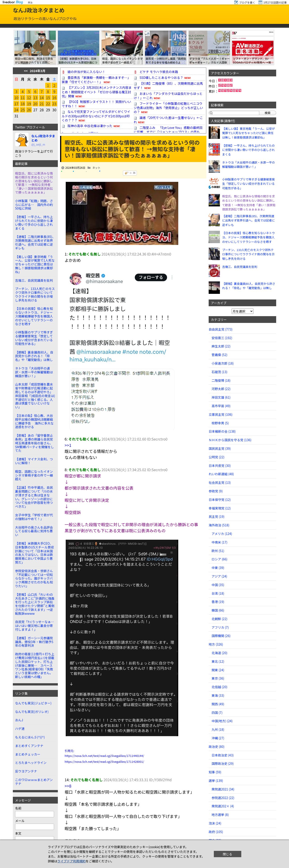Open the クルド協会 thumbnail article
The height and width of the screenshot is (868, 289).
tap(209, 48)
